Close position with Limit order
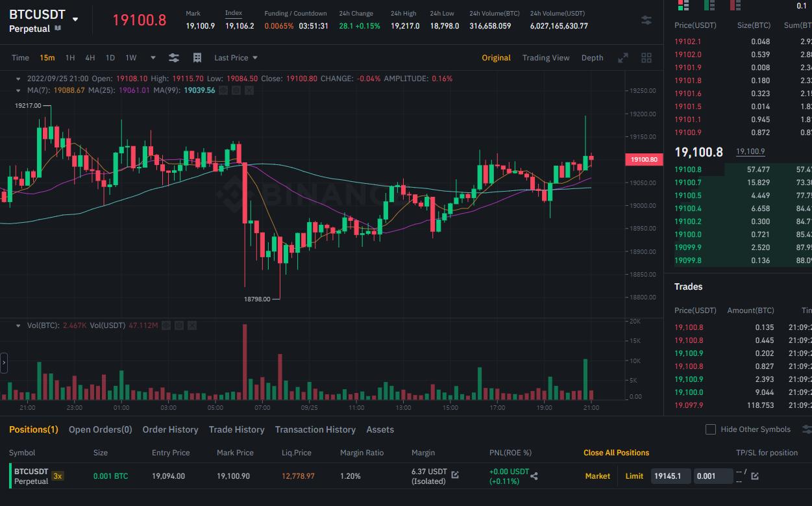812x506 pixels. coord(634,476)
